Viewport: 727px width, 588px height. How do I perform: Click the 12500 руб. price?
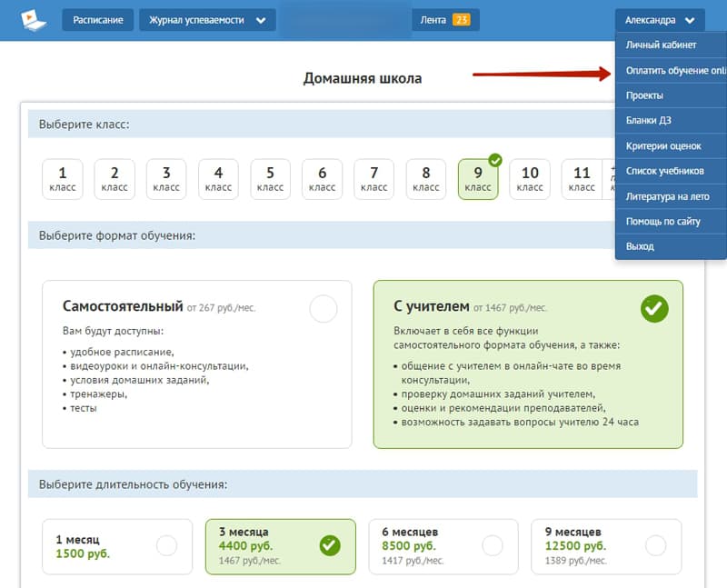tap(575, 546)
